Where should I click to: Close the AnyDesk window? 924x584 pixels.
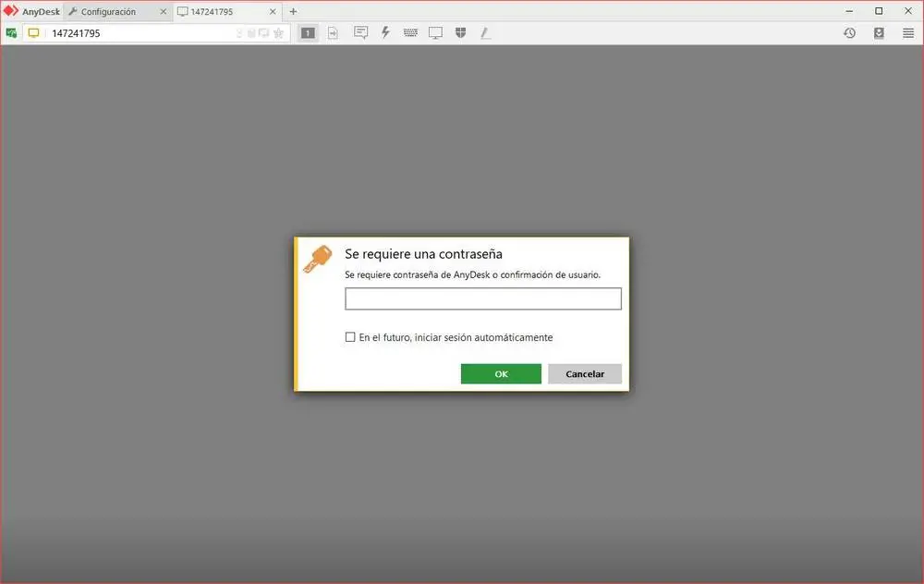coord(908,11)
